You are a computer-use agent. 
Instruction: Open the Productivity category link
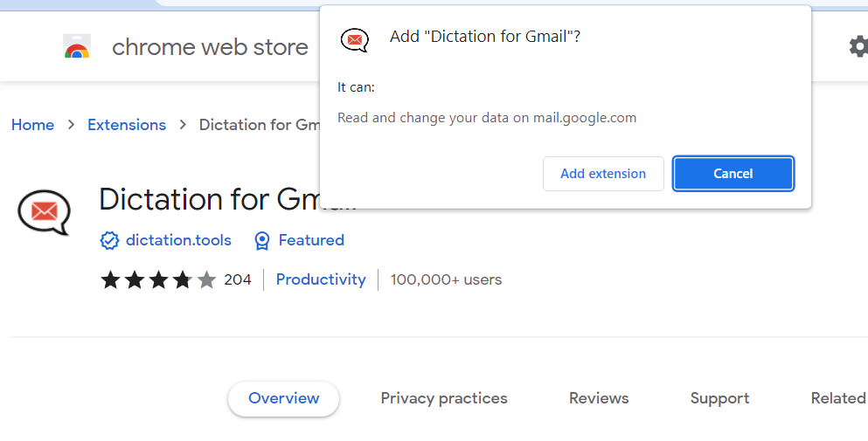coord(321,279)
